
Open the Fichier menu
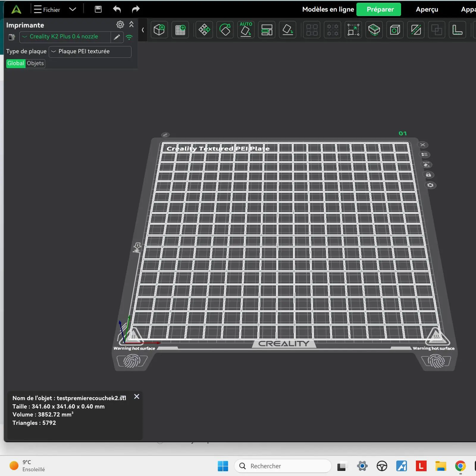coord(47,10)
